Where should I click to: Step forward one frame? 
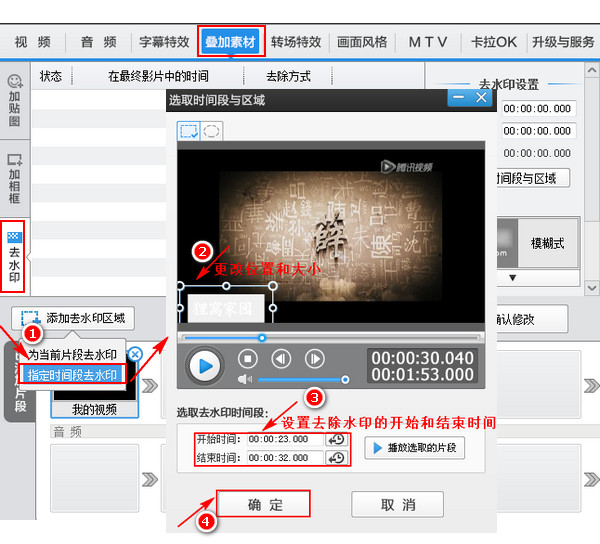[315, 359]
